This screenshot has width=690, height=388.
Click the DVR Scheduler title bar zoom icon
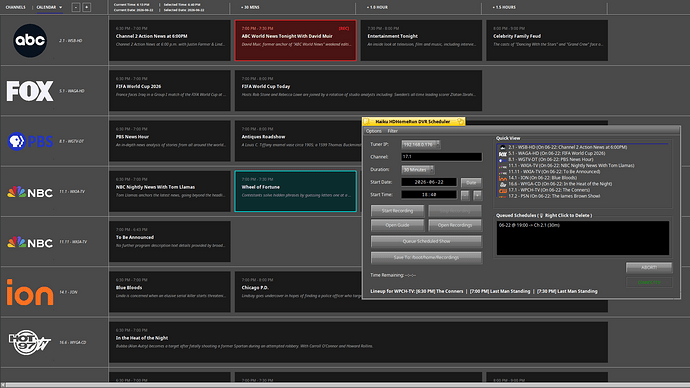460,121
